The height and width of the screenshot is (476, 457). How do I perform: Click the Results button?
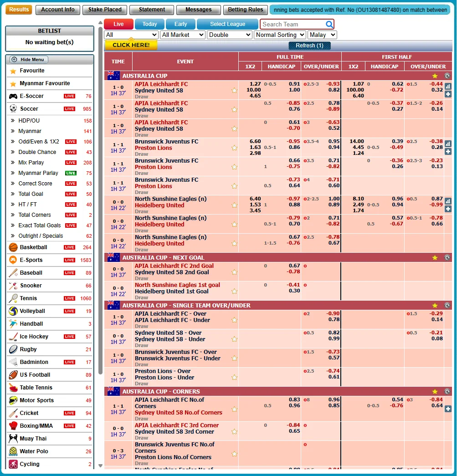coord(19,10)
